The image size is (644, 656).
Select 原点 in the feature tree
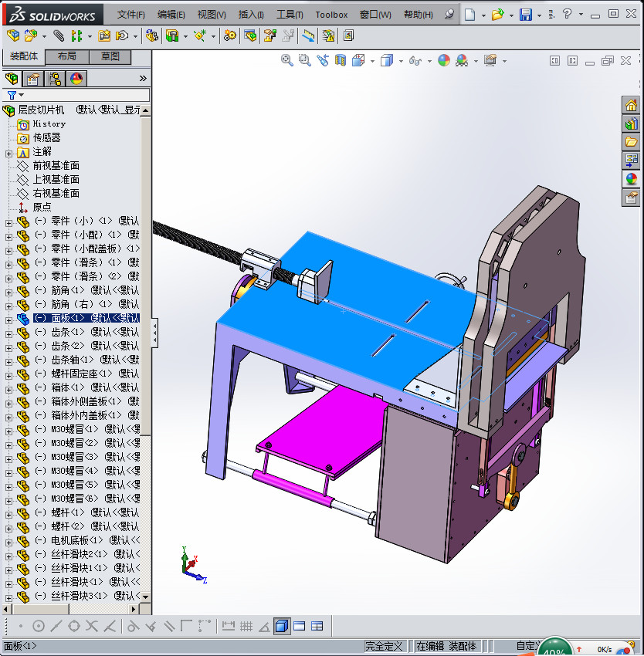[42, 207]
